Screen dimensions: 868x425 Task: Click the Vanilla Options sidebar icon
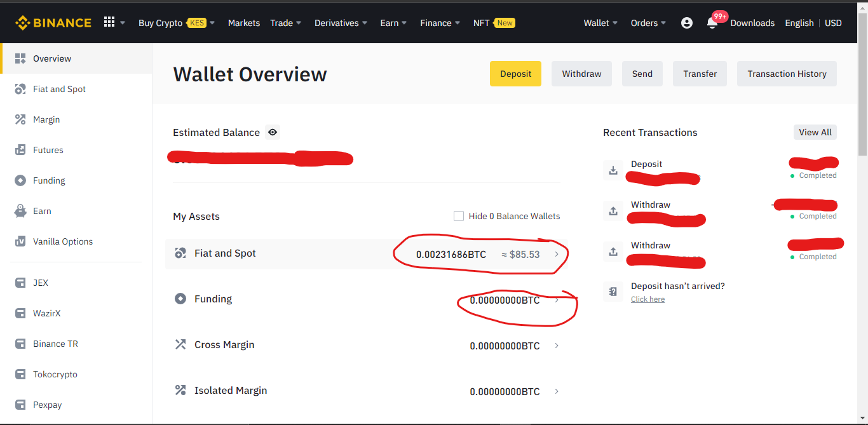[20, 241]
